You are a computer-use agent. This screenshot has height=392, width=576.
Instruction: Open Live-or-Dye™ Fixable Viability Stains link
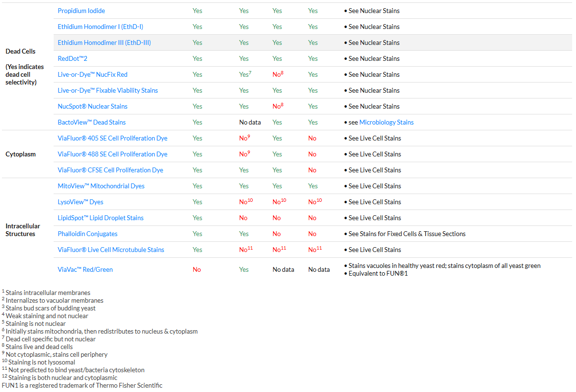click(108, 90)
